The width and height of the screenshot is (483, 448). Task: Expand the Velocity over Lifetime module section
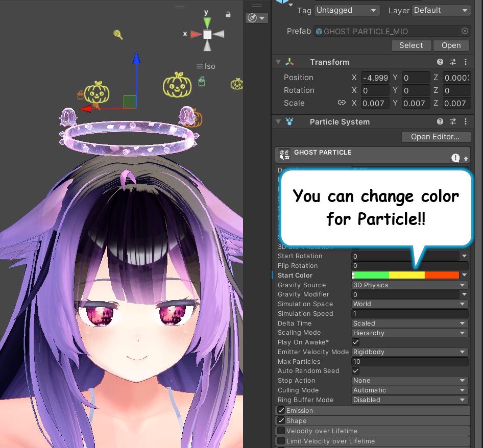[373, 431]
